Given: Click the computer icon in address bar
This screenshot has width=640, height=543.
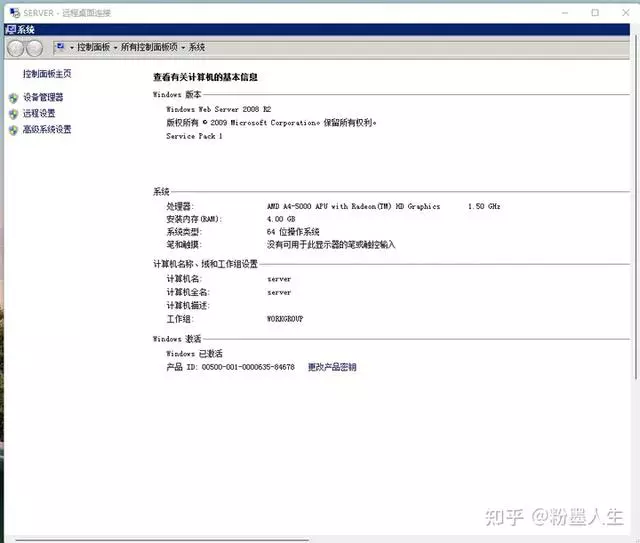Looking at the screenshot, I should point(60,47).
